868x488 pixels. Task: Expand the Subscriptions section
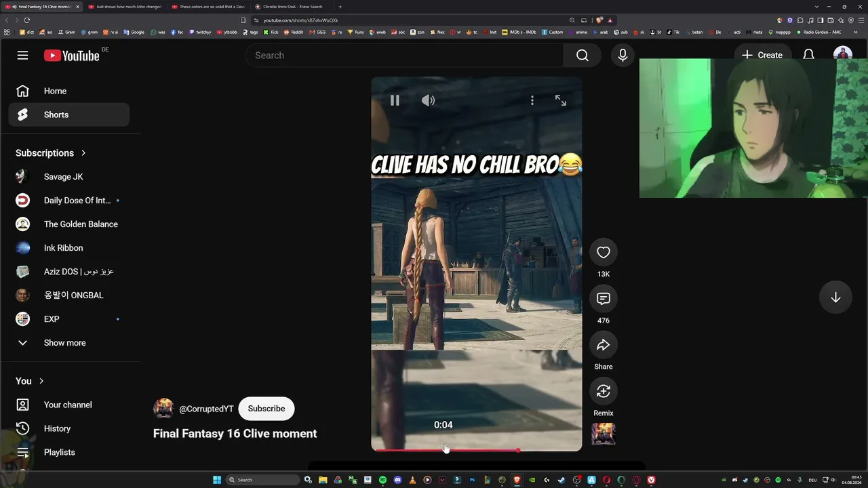51,153
